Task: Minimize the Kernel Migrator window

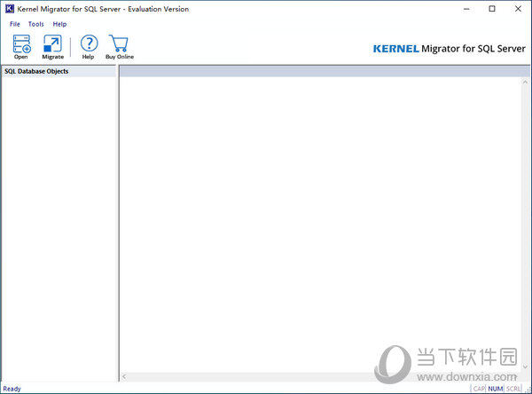Action: pos(467,9)
